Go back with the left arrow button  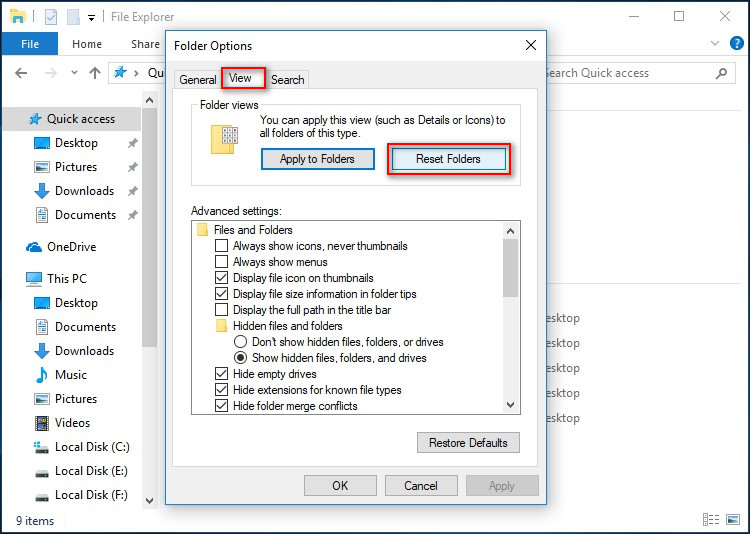21,73
